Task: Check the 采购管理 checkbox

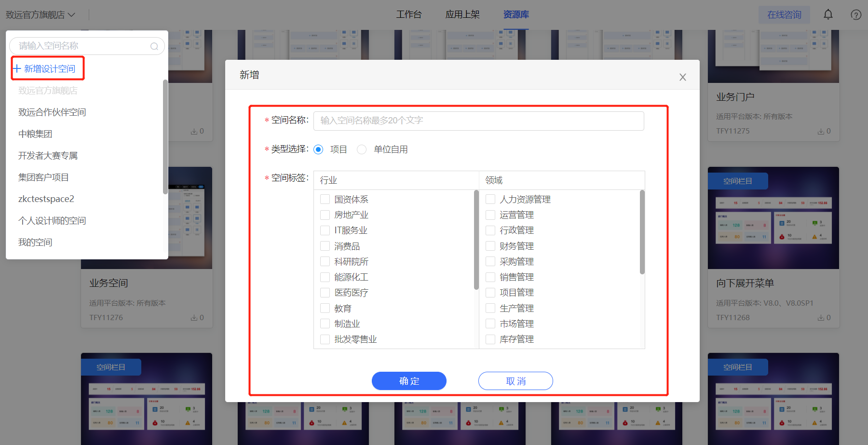Action: [x=490, y=261]
